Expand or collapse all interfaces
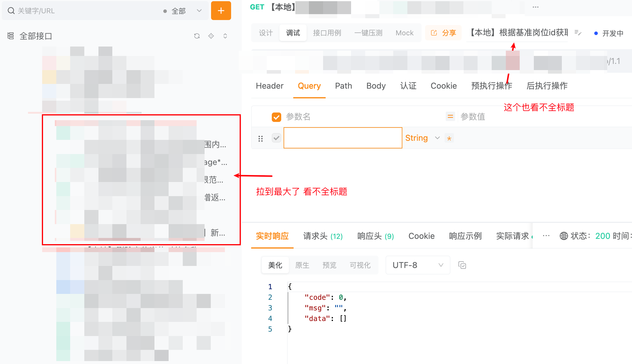This screenshot has height=364, width=632. point(225,36)
